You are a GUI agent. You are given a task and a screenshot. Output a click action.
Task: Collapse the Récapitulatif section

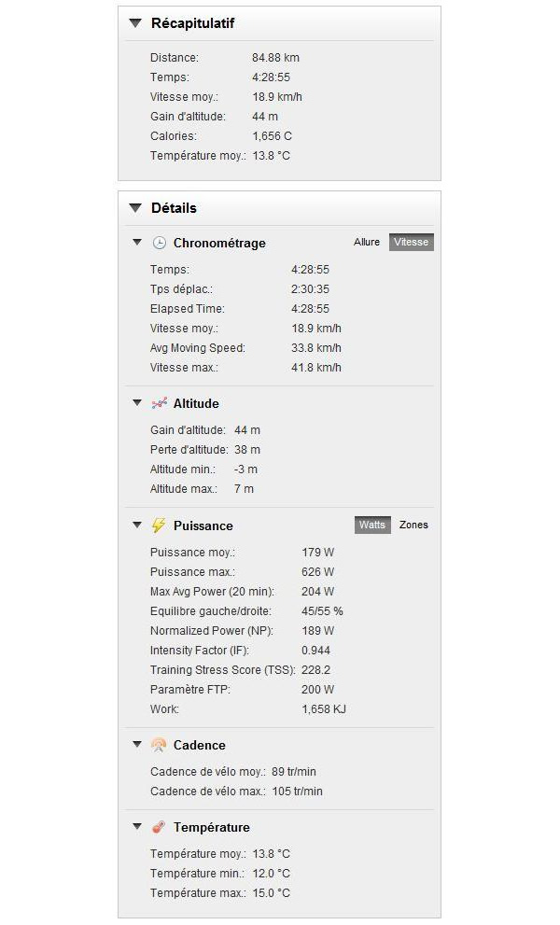[135, 23]
